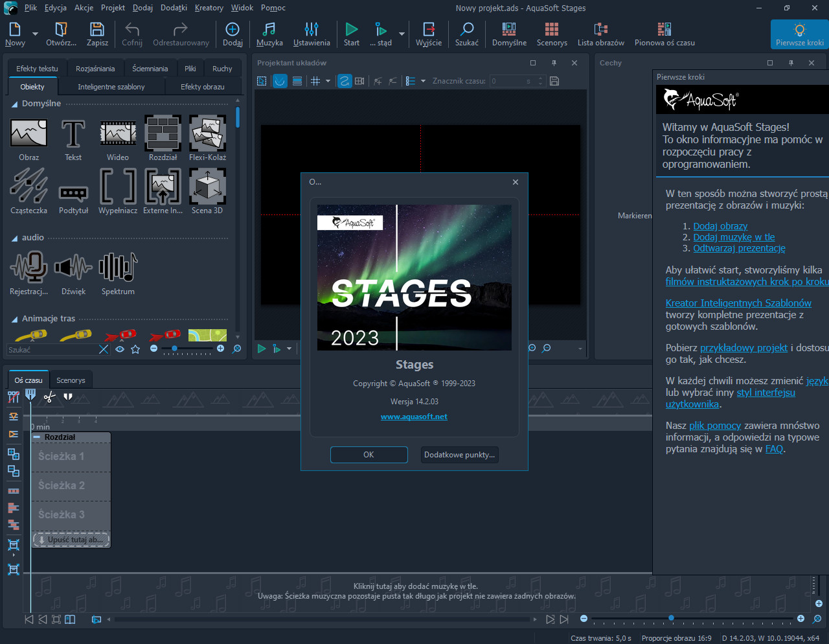
Task: Save layout with the floppy disk icon
Action: coord(554,81)
